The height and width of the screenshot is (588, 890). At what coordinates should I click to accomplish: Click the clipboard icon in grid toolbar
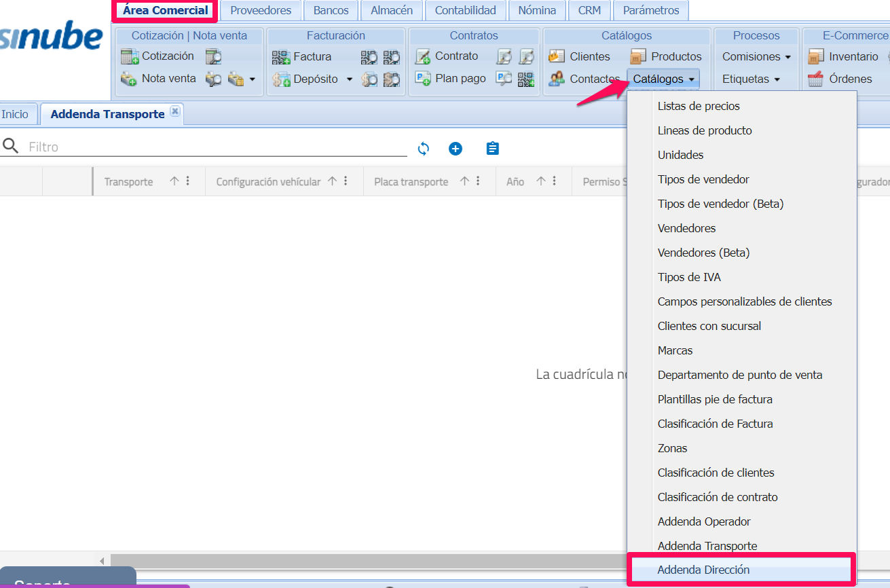[493, 149]
